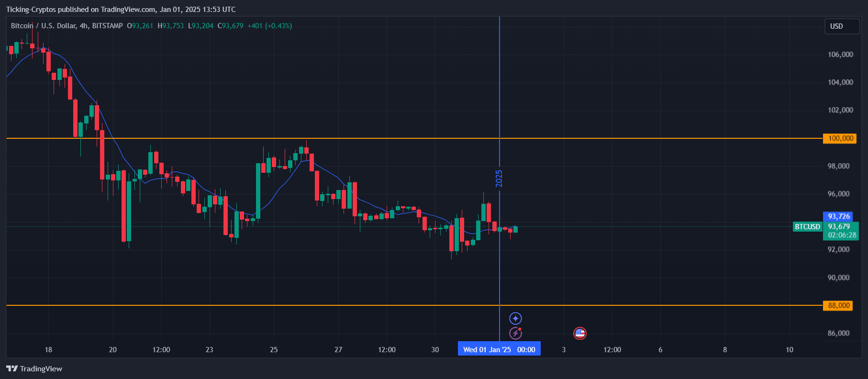The image size is (868, 379).
Task: Click the 98,000 price axis value
Action: point(838,166)
